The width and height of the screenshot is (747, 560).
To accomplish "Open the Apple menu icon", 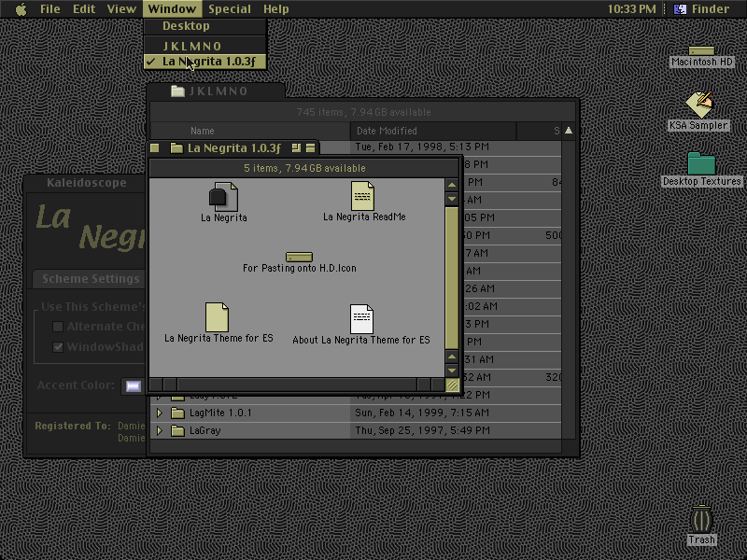I will [x=21, y=9].
